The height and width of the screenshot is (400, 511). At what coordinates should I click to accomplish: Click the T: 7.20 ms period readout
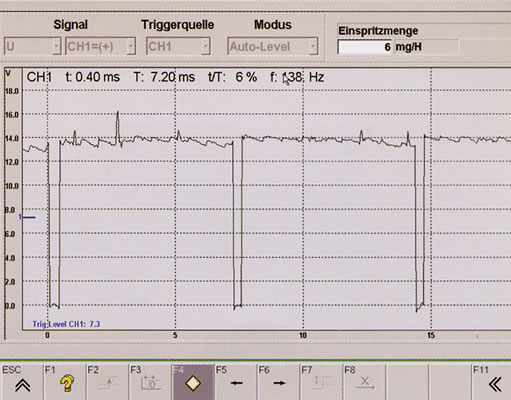(x=164, y=77)
